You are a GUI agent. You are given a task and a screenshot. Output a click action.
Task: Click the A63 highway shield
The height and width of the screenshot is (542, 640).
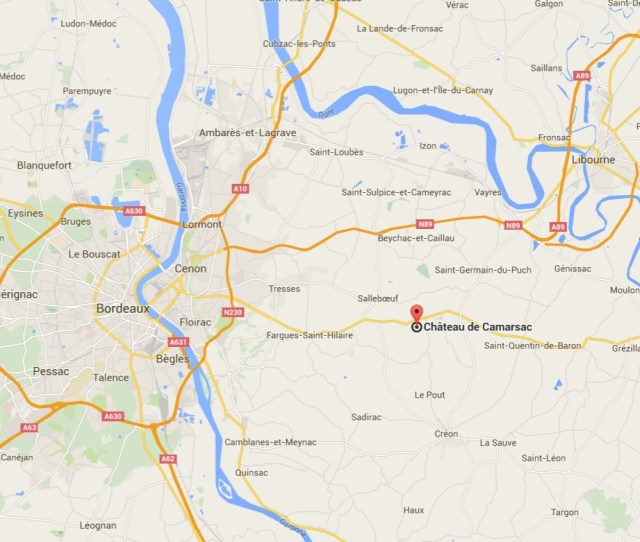click(x=29, y=427)
